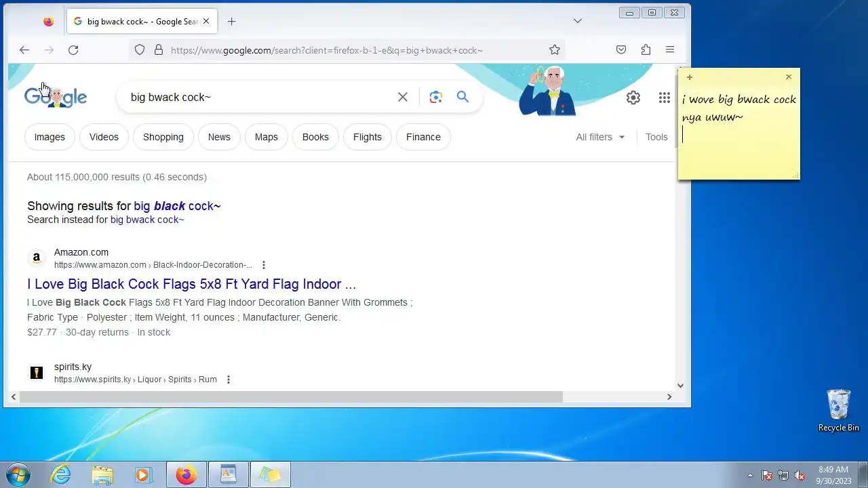This screenshot has height=488, width=868.
Task: Open the Action Center flag icon
Action: [767, 475]
